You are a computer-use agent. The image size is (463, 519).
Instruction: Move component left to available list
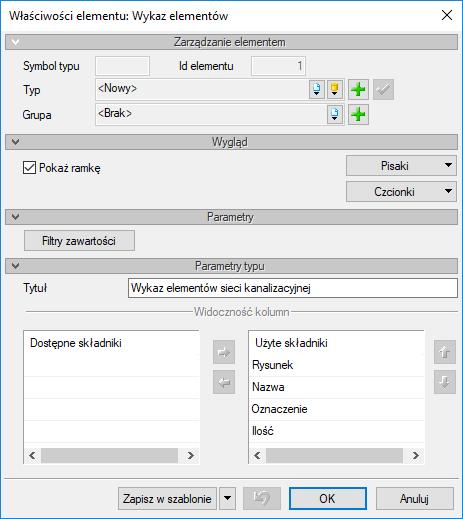click(x=224, y=382)
